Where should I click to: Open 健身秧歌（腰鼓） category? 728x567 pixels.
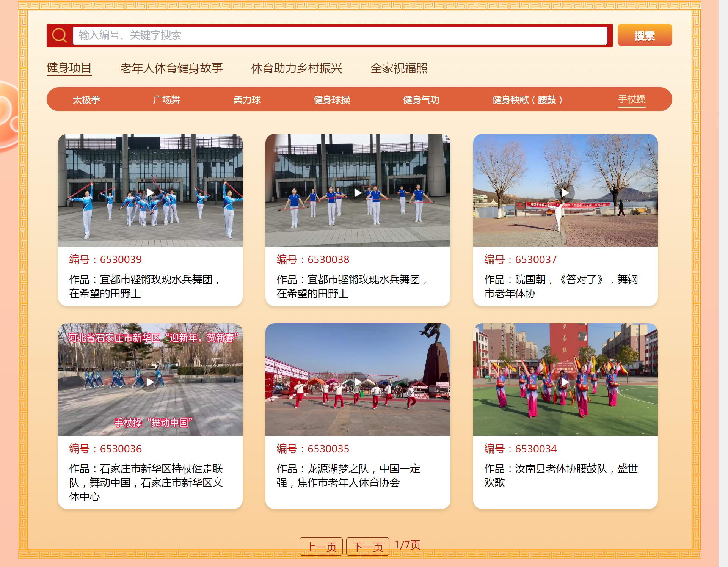click(527, 100)
